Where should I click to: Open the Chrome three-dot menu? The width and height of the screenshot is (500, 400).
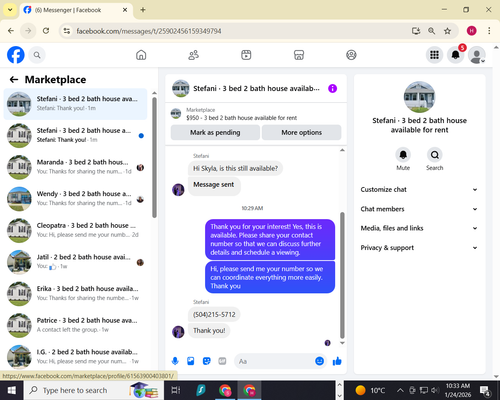click(489, 31)
